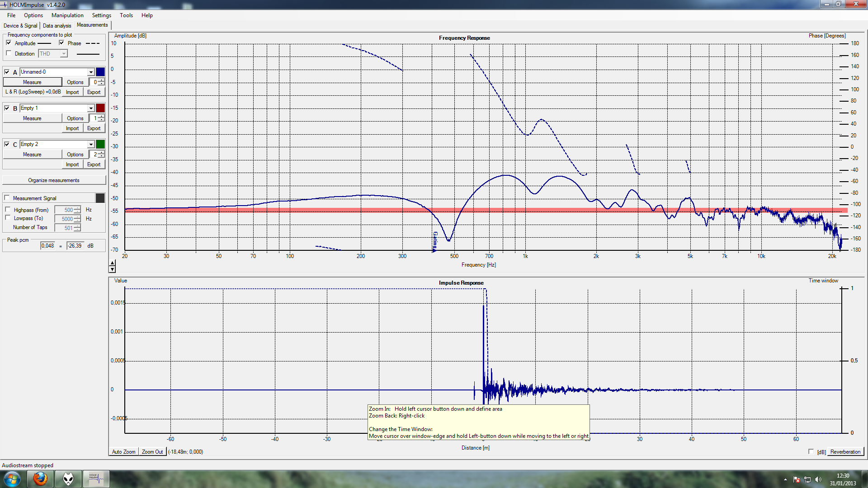Export measurement B data

tap(94, 128)
